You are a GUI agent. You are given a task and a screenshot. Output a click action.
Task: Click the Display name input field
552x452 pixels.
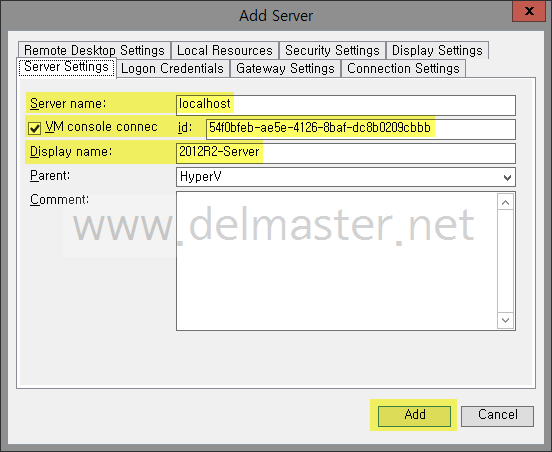coord(346,153)
